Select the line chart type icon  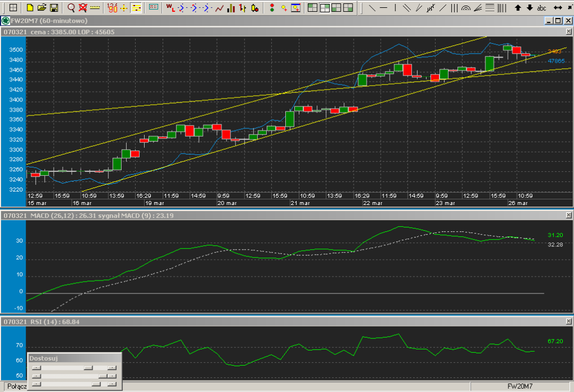coord(220,8)
